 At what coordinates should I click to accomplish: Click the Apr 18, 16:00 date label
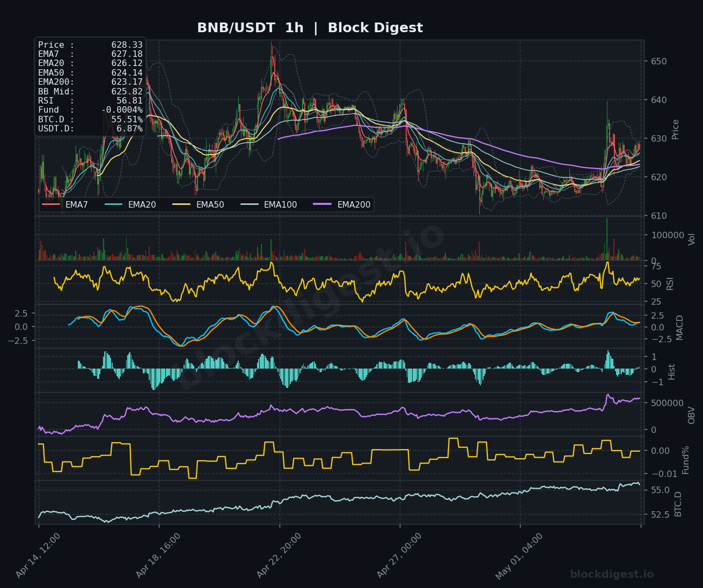coord(158,556)
